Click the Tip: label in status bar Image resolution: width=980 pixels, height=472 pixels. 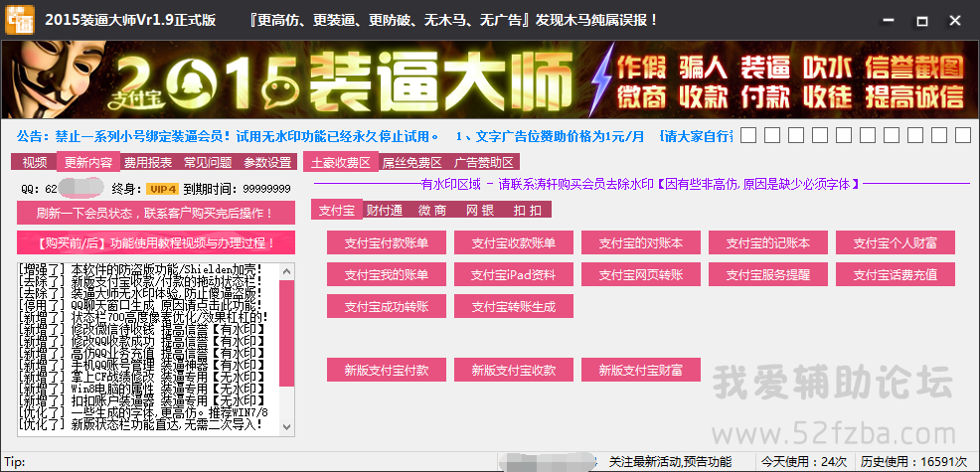14,462
